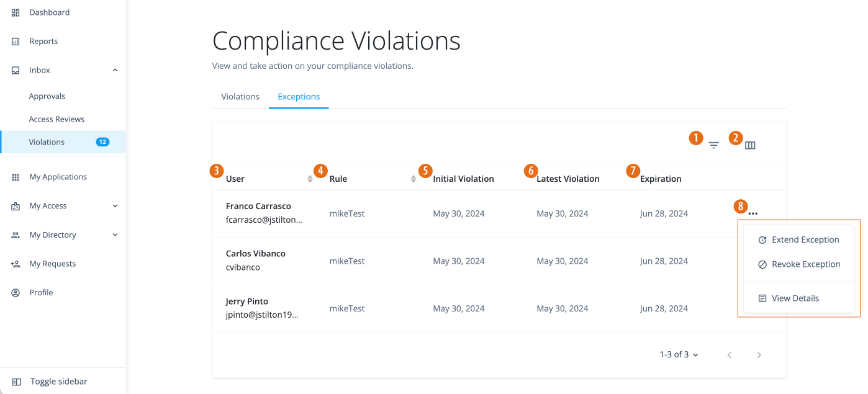Screen dimensions: 868x394
Task: Go to the next page of results
Action: [759, 354]
